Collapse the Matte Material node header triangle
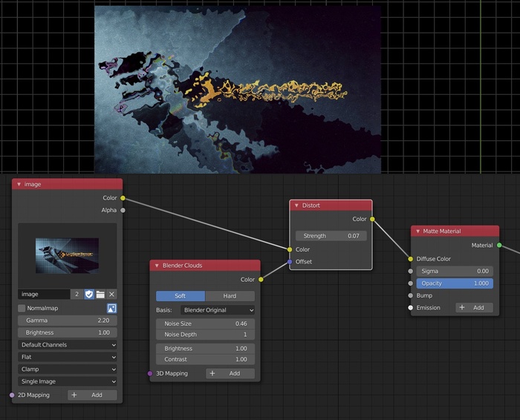The height and width of the screenshot is (420, 520). coord(417,232)
